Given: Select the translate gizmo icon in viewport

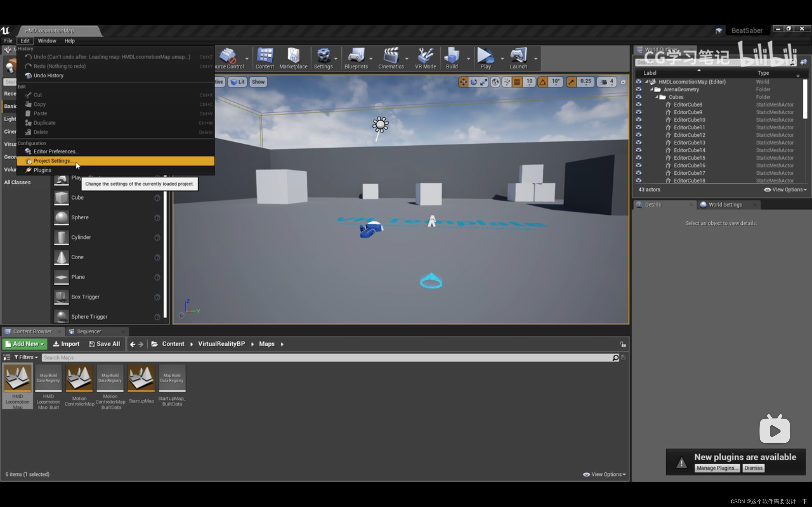Looking at the screenshot, I should pos(464,82).
